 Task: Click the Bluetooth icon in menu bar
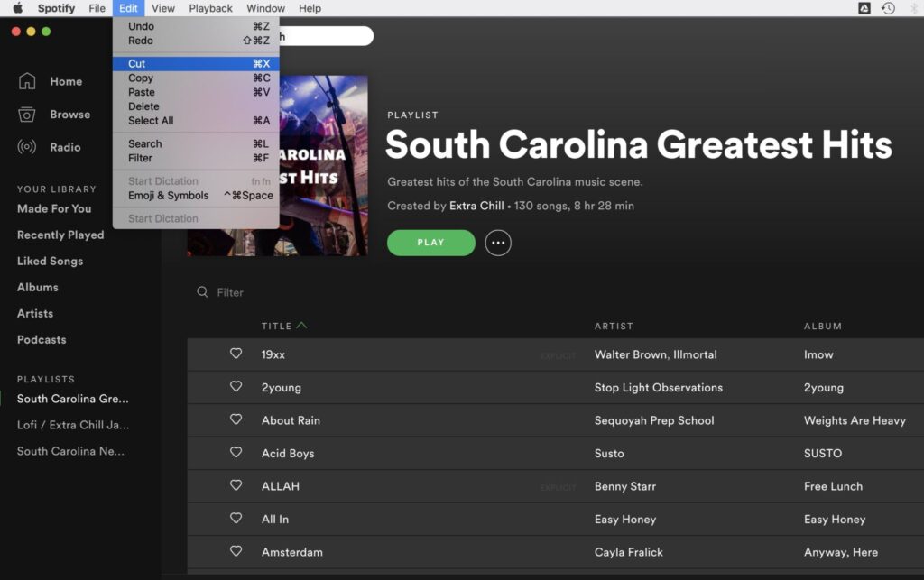[x=913, y=8]
